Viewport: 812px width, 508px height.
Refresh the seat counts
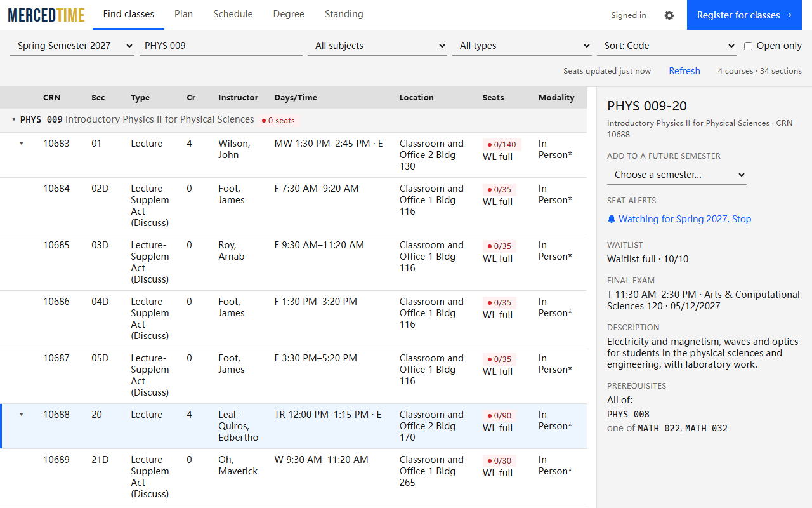pos(684,71)
